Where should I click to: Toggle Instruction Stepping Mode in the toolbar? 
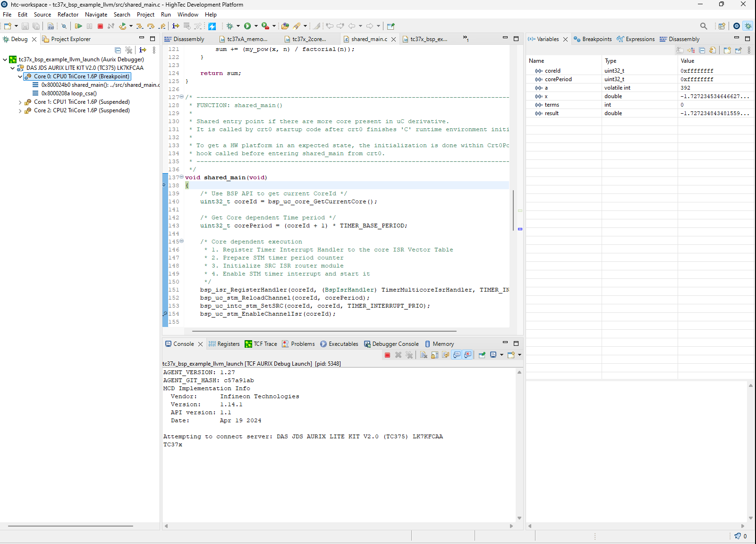(x=176, y=26)
